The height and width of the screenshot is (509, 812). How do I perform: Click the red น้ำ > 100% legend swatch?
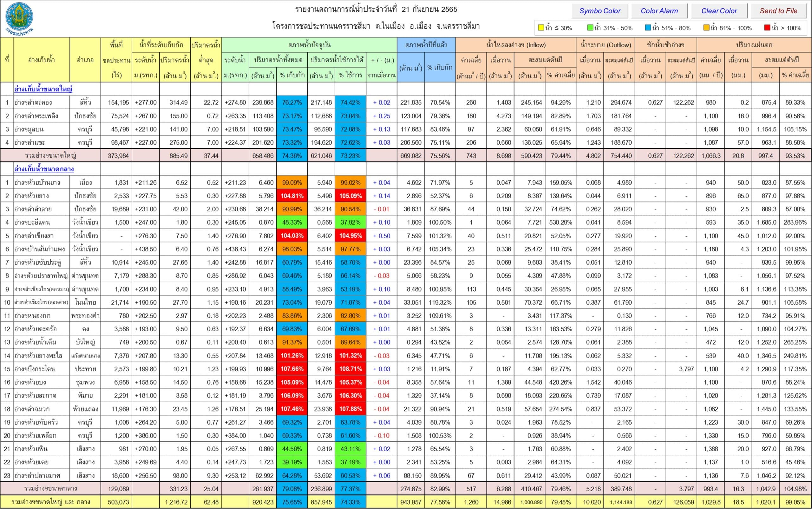[x=767, y=28]
